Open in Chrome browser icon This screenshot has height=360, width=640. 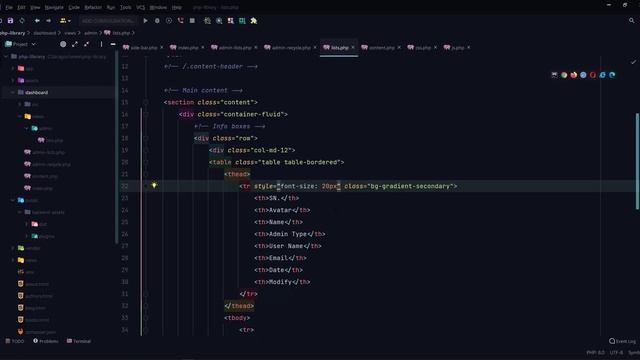point(564,75)
